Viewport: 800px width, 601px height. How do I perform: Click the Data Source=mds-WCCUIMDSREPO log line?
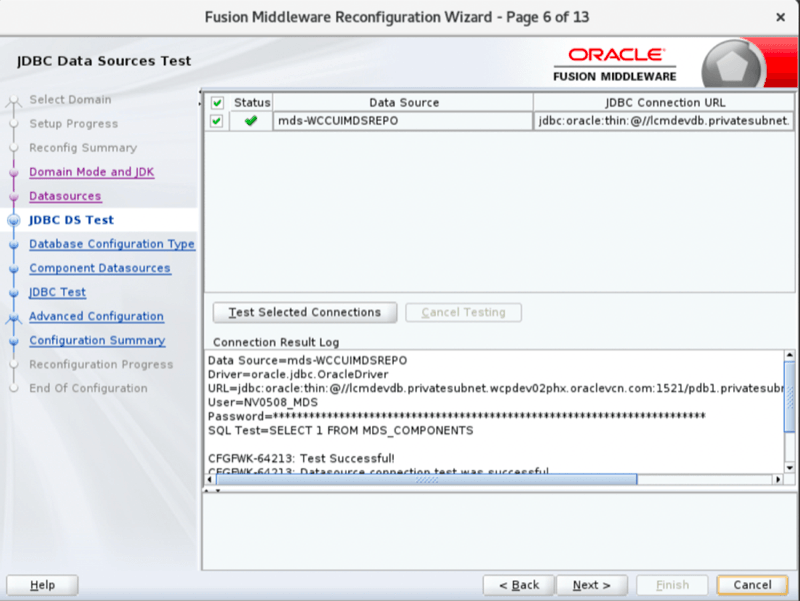click(x=307, y=360)
